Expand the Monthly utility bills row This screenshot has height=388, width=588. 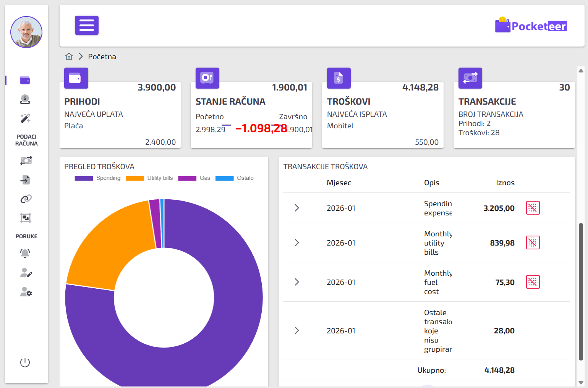coord(297,242)
